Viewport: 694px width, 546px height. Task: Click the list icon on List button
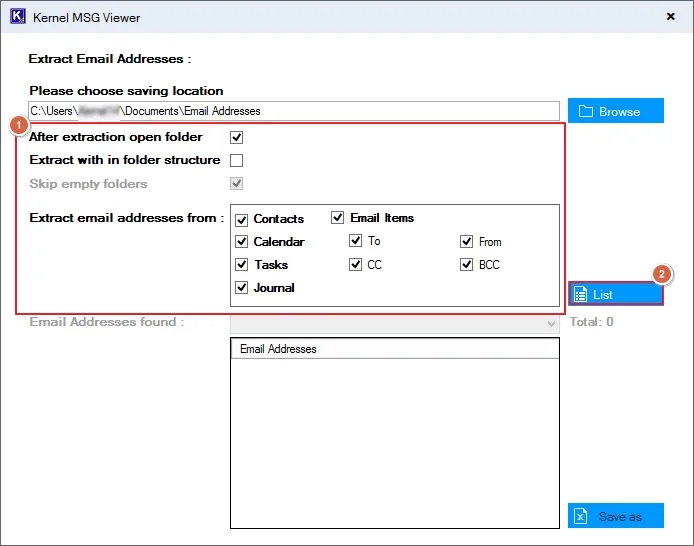coord(582,295)
